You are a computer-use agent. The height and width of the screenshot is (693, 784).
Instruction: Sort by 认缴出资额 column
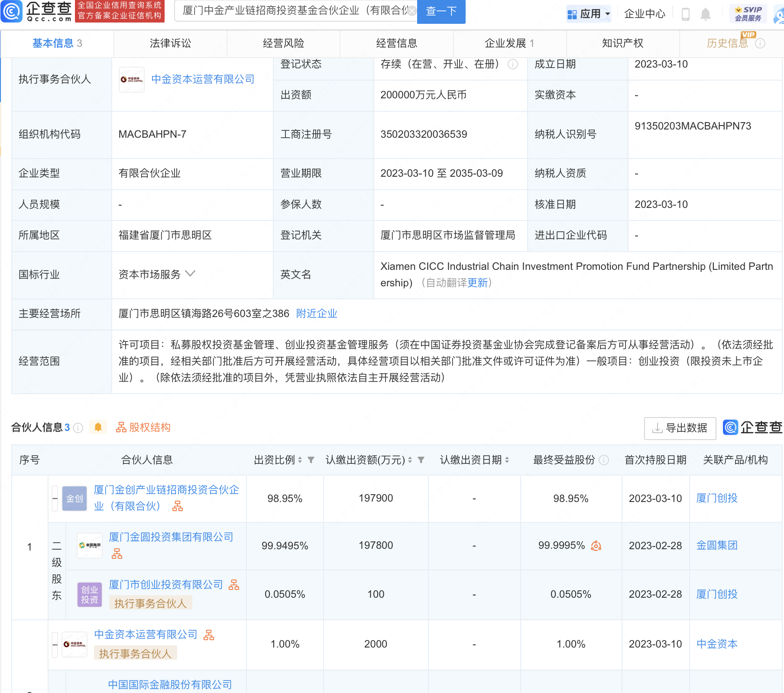click(x=410, y=460)
